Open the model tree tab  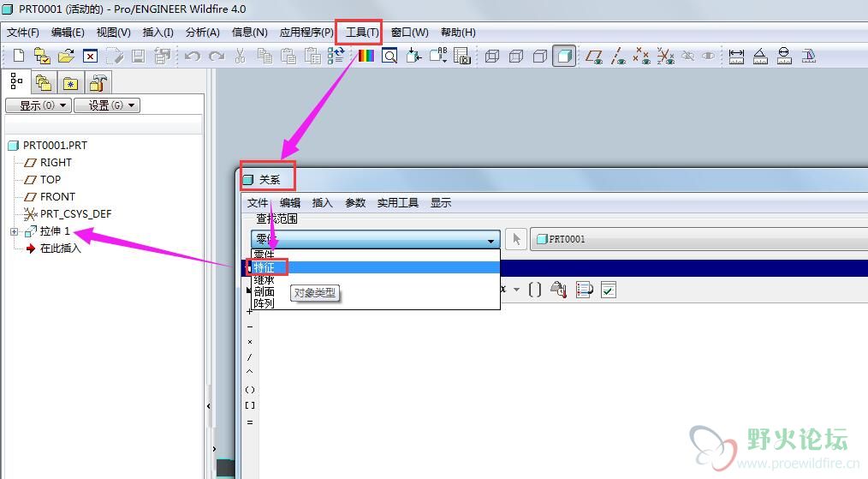point(16,82)
